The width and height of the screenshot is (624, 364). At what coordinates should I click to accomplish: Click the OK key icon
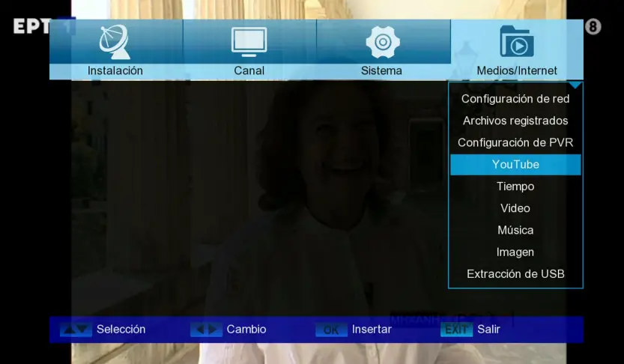(x=331, y=330)
